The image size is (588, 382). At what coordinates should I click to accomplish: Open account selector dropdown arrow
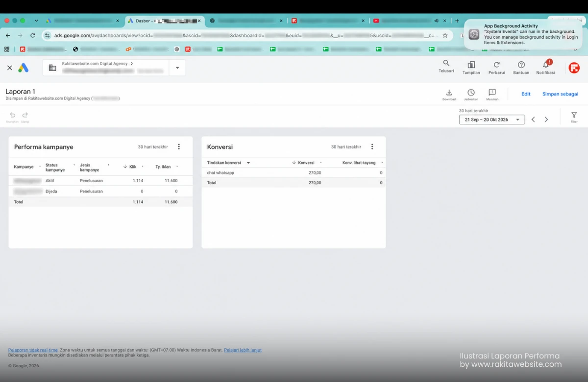(177, 68)
